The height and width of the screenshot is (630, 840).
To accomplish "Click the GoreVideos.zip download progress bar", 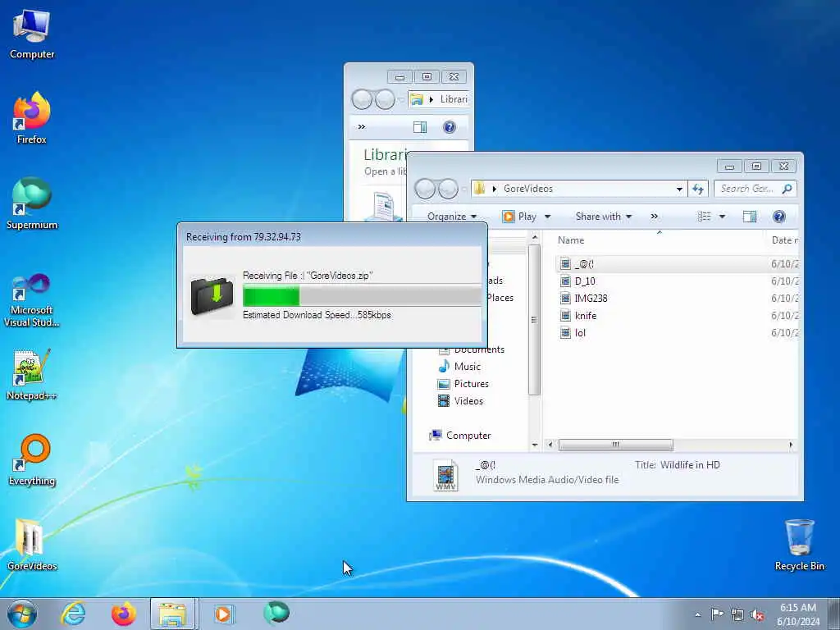I will tap(362, 295).
